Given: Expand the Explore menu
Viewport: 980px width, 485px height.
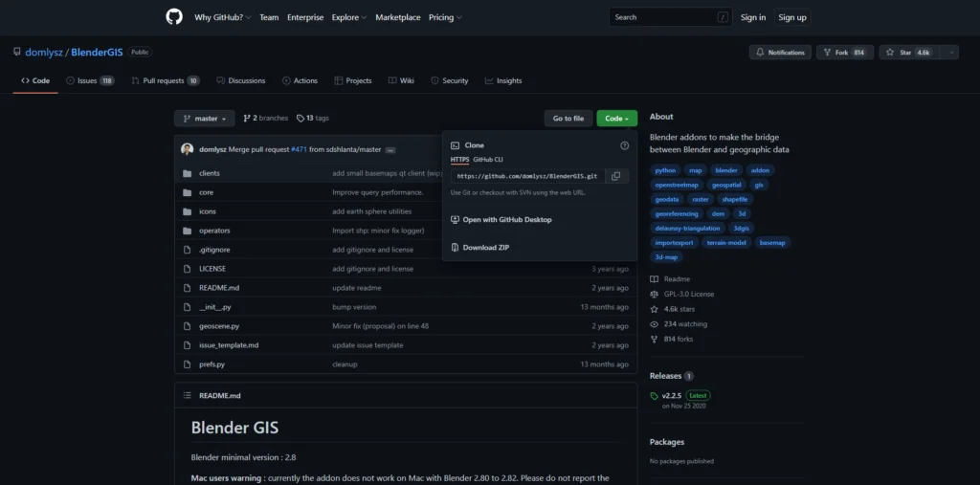Looking at the screenshot, I should coord(349,17).
